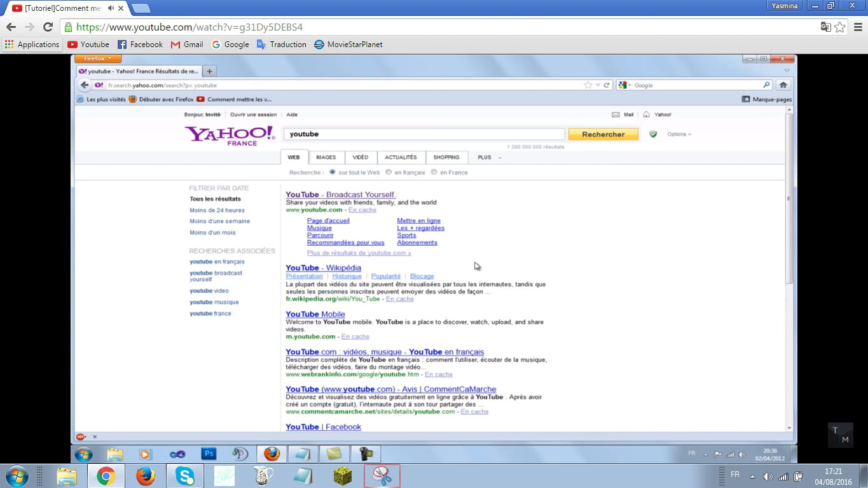Select the WEB search tab
This screenshot has height=488, width=868.
point(294,157)
